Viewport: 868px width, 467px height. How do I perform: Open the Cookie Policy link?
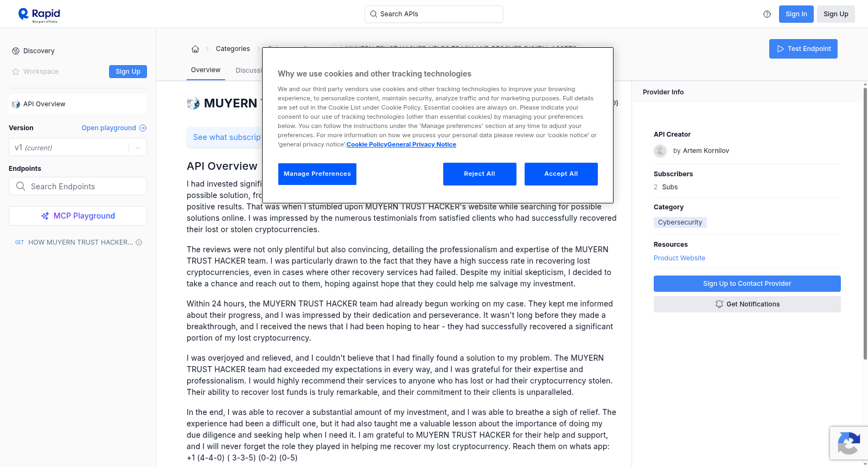(367, 145)
